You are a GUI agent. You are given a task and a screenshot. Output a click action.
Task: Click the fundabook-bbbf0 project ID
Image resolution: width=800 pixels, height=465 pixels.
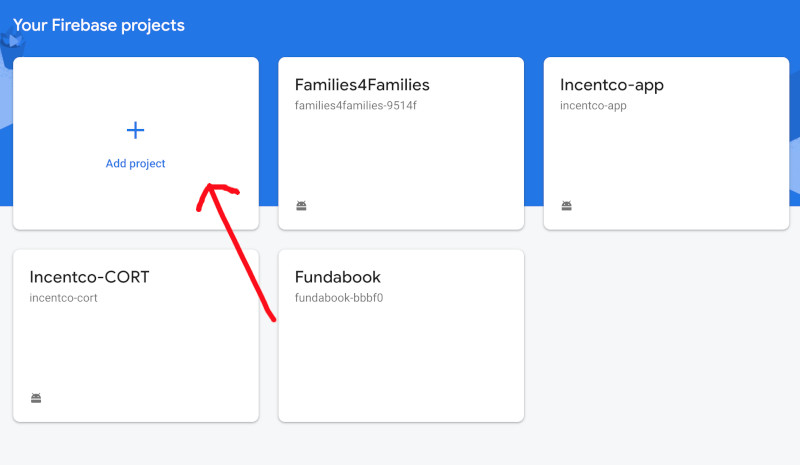click(x=339, y=298)
